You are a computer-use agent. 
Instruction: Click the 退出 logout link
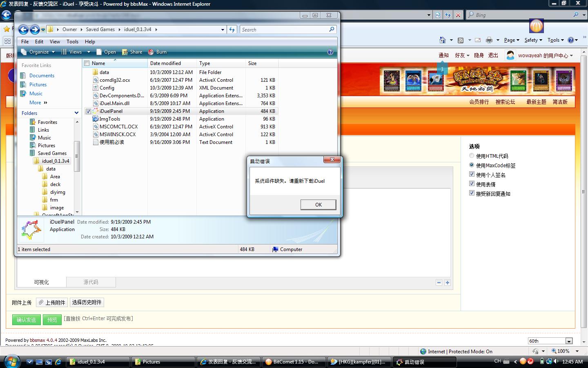[x=493, y=55]
